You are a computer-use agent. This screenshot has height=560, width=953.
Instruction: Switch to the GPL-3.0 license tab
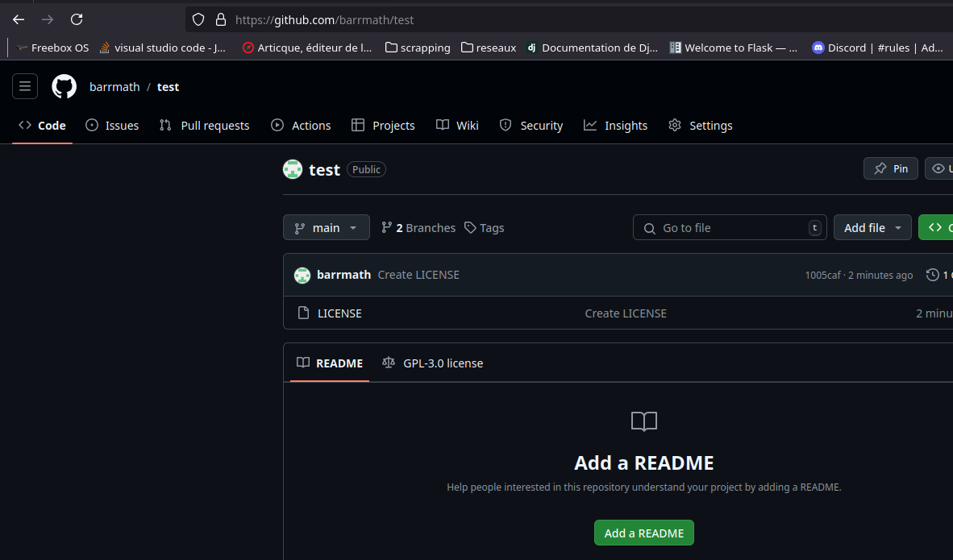click(432, 363)
